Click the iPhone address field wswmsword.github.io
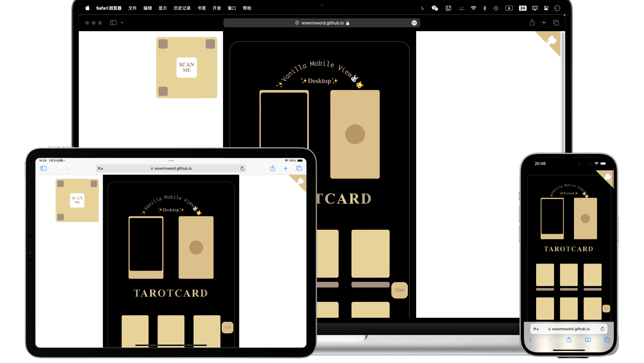Screen dimensions: 644x363 569,329
